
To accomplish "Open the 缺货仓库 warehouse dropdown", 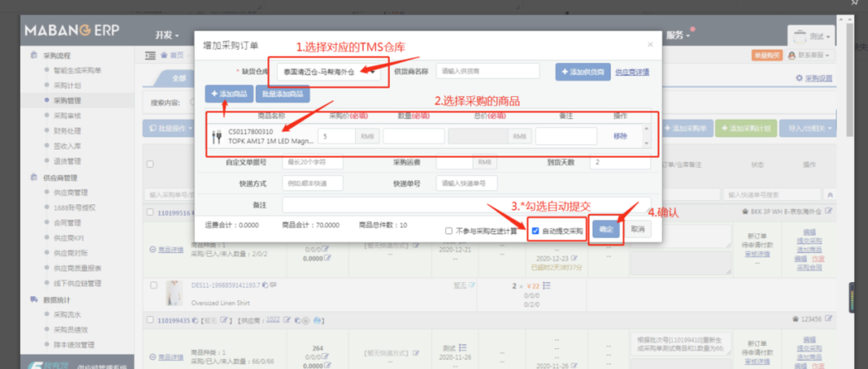I will [x=328, y=71].
